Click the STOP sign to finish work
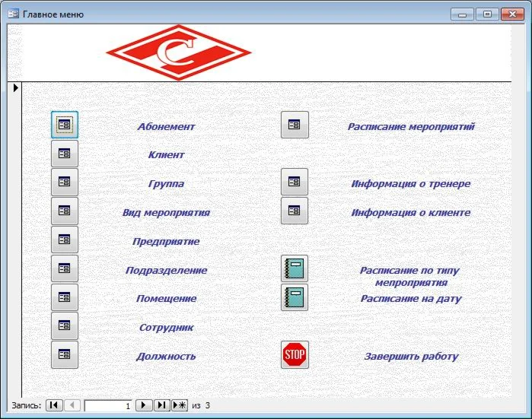Image resolution: width=532 pixels, height=419 pixels. pyautogui.click(x=295, y=354)
